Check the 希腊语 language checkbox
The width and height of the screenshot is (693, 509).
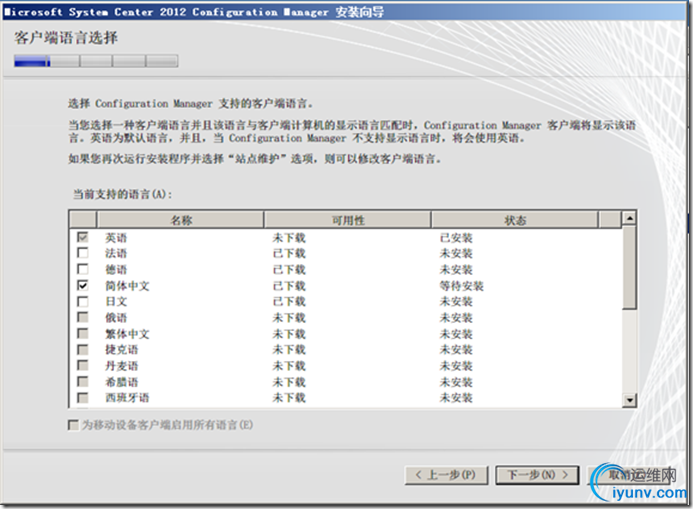(83, 382)
